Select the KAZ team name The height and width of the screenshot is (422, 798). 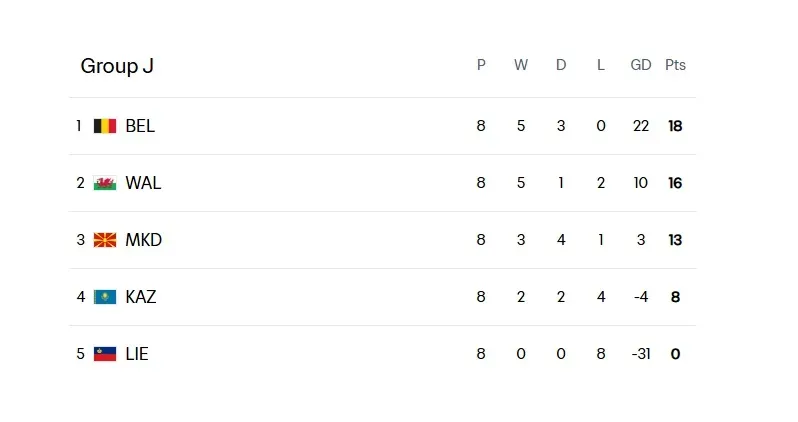[x=141, y=297]
